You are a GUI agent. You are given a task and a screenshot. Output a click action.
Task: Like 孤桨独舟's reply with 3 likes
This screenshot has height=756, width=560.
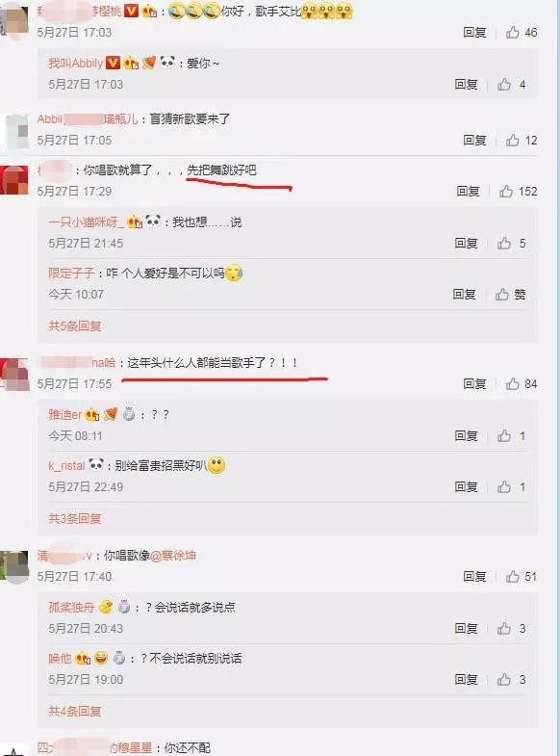(x=504, y=628)
